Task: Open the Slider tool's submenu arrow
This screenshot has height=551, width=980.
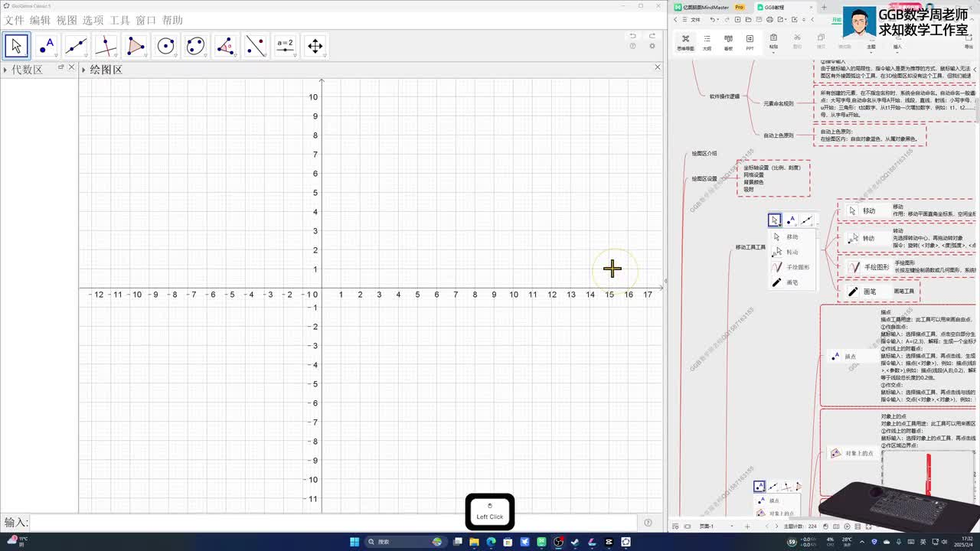Action: 295,56
